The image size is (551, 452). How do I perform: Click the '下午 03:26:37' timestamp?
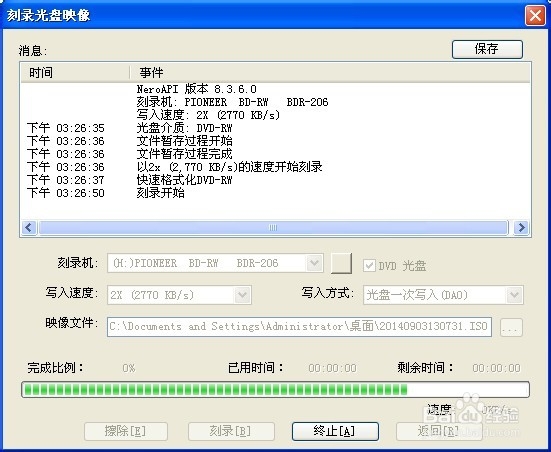click(x=66, y=180)
